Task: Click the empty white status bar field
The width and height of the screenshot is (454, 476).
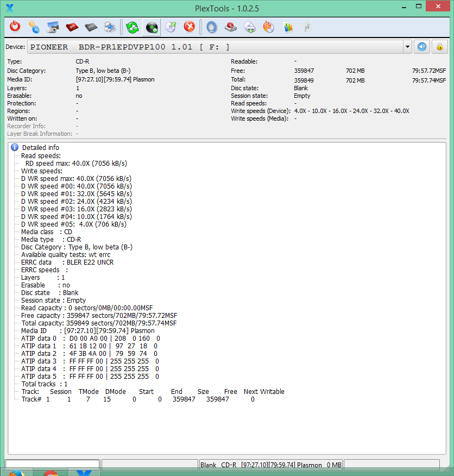Action: click(x=53, y=465)
